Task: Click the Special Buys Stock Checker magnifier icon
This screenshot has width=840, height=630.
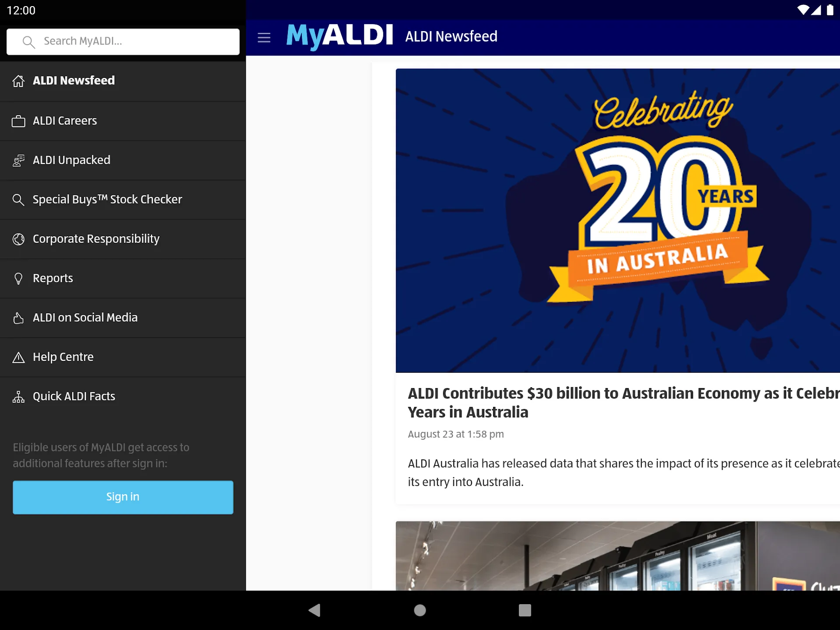Action: [x=18, y=199]
